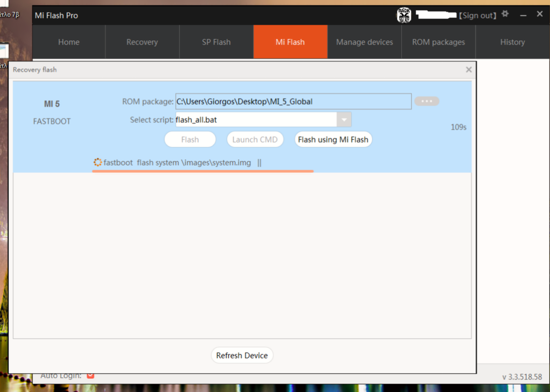Open the flash_all.bat script combo box

[x=263, y=120]
